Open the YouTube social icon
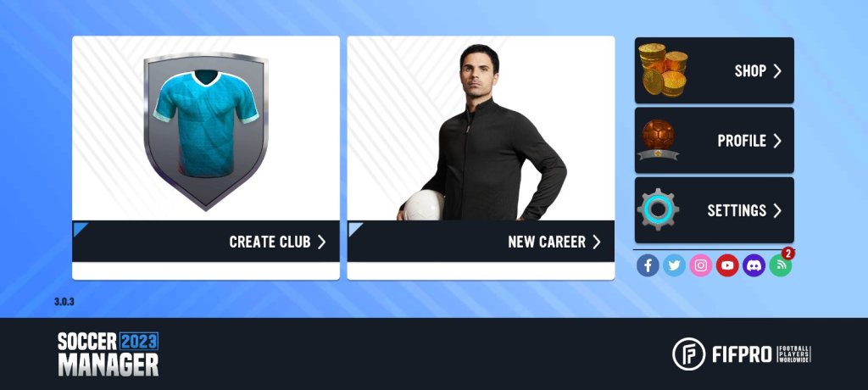 [x=727, y=265]
